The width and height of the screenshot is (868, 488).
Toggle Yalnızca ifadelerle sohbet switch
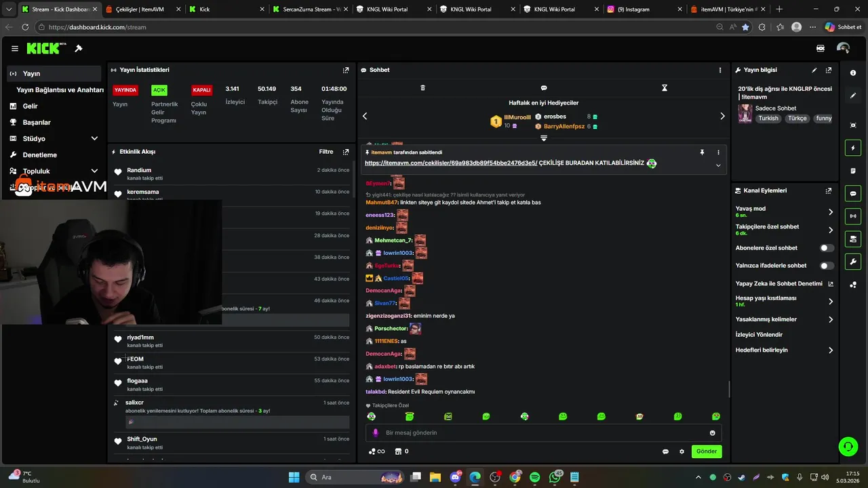[827, 266]
